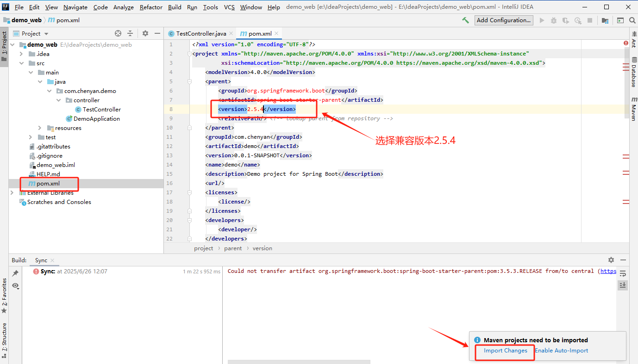Click the Collapse All icon in Project panel
This screenshot has width=638, height=364.
(x=130, y=33)
